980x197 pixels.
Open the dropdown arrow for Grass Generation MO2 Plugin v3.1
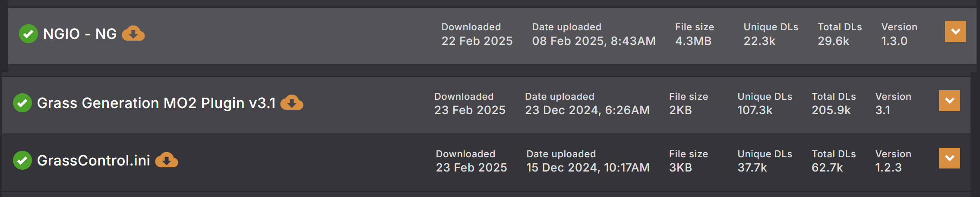pos(949,101)
